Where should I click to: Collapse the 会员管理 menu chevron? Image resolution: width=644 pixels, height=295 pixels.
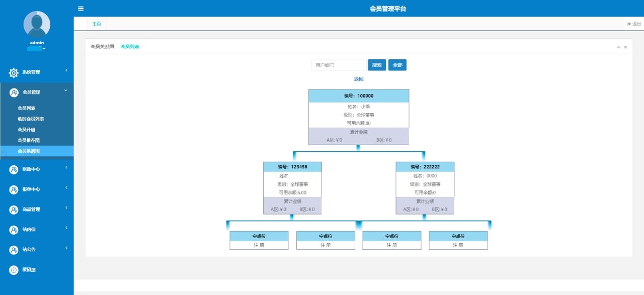pyautogui.click(x=66, y=90)
